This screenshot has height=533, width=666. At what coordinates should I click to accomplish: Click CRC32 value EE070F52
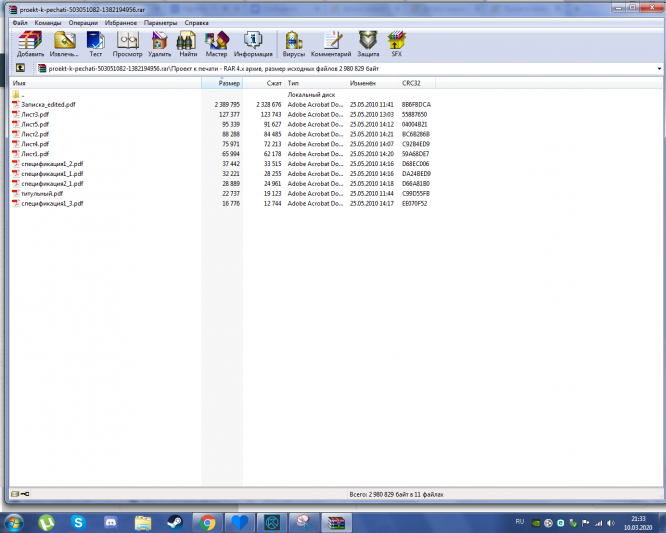(x=415, y=203)
